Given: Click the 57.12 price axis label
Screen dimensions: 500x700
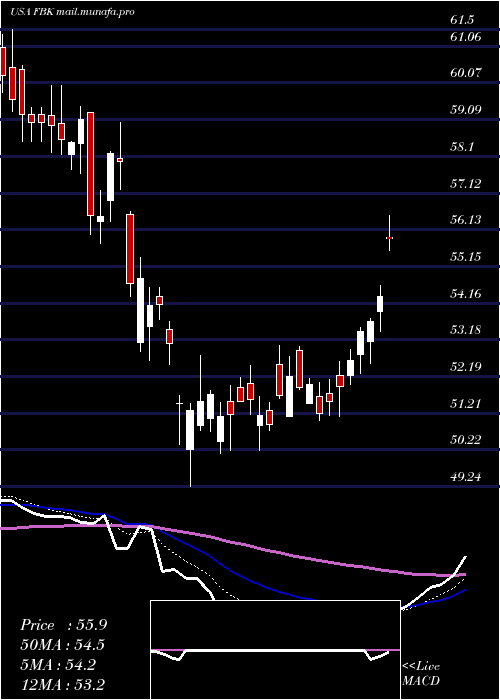Looking at the screenshot, I should pos(466,183).
